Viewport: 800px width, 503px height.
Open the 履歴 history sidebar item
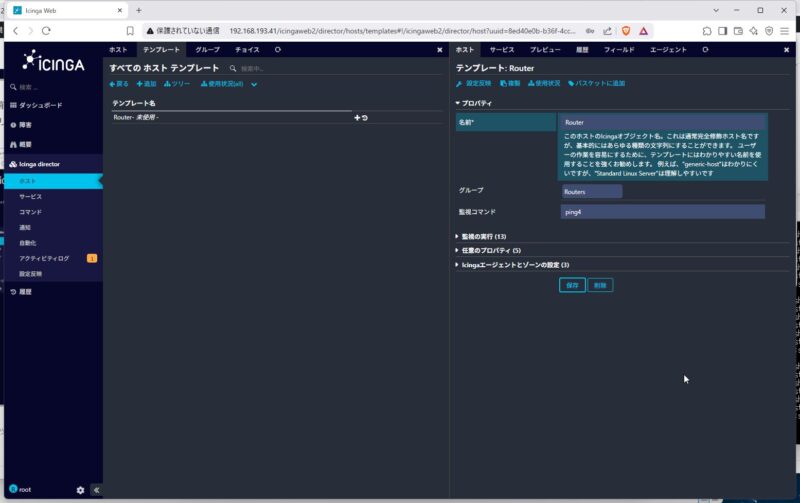point(21,292)
